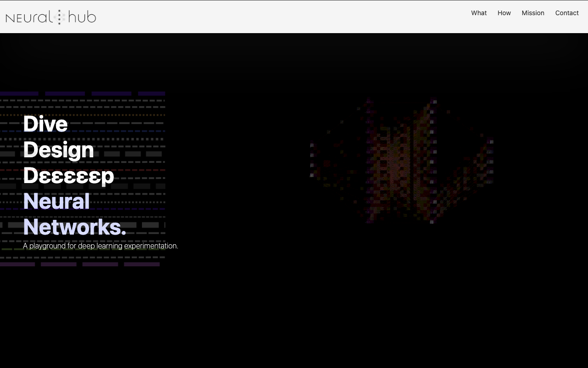Click the 'Dεεεεεp' headline text

coord(68,176)
